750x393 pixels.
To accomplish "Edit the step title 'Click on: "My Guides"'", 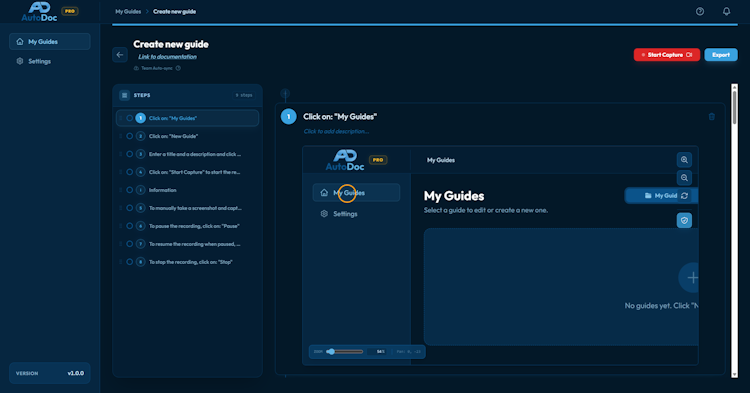I will point(340,117).
